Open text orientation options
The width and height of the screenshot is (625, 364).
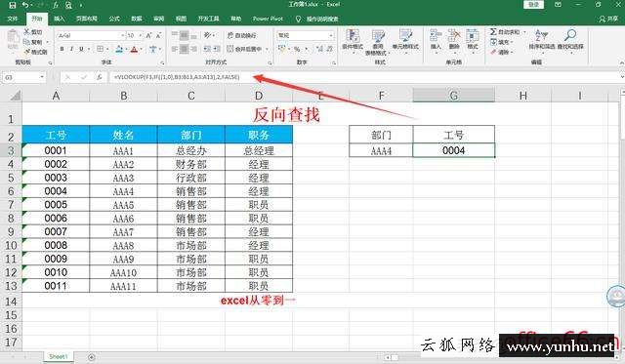tap(208, 35)
